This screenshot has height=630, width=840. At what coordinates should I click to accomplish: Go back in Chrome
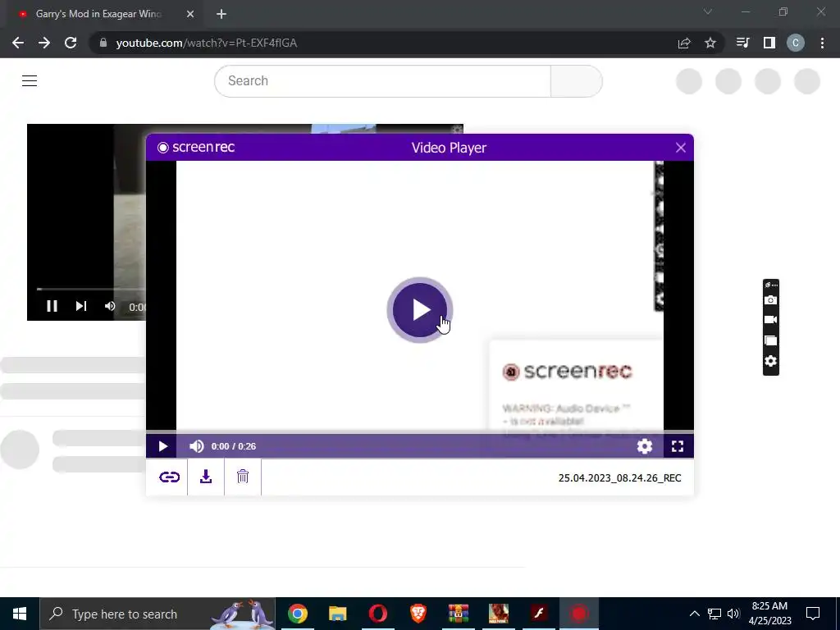(18, 43)
